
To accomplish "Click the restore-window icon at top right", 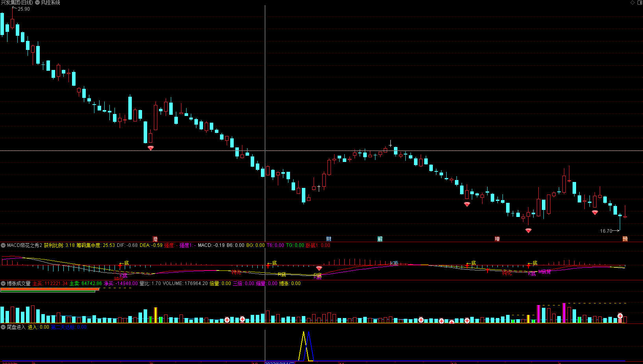I will click(x=639, y=2).
